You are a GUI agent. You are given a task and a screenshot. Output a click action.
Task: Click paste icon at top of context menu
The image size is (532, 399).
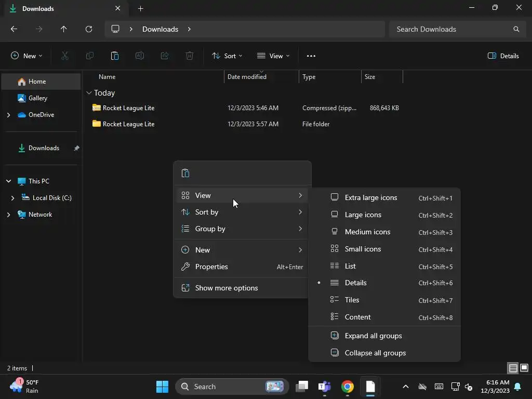tap(185, 174)
